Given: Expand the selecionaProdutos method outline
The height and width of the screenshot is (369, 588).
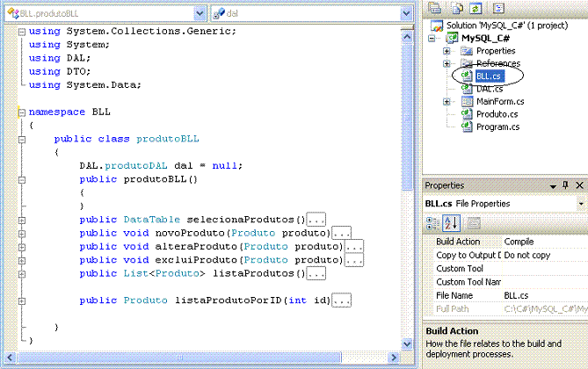Looking at the screenshot, I should pyautogui.click(x=22, y=221).
